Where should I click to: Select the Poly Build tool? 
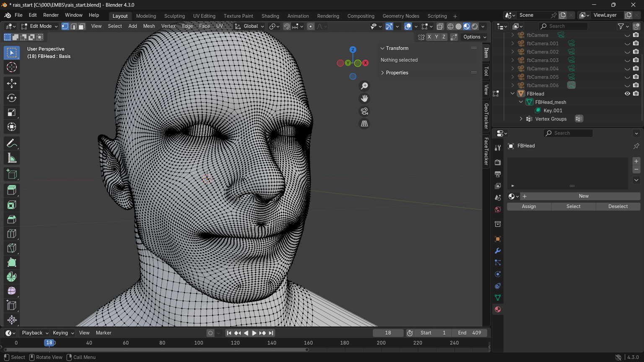coord(12,263)
